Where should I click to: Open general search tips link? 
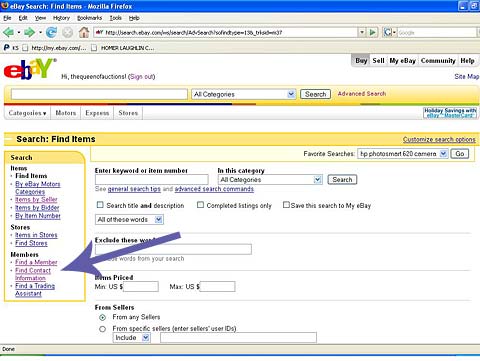134,189
